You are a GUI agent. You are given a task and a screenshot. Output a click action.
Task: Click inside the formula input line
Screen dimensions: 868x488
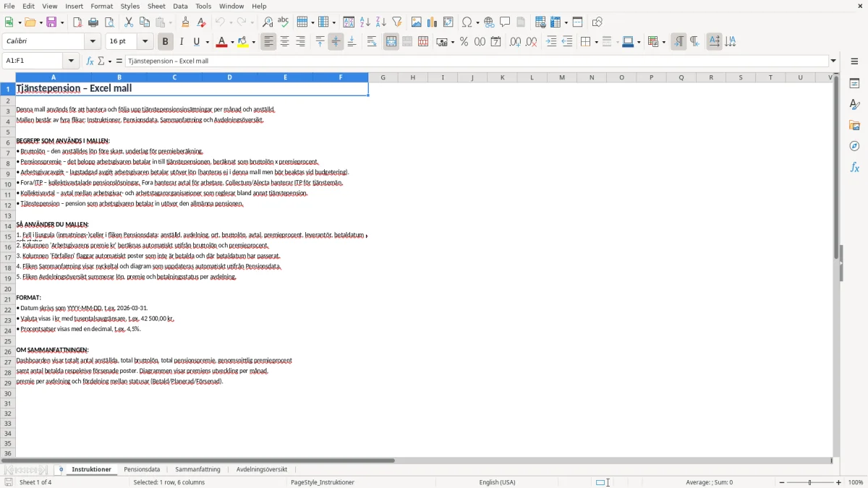coord(477,61)
